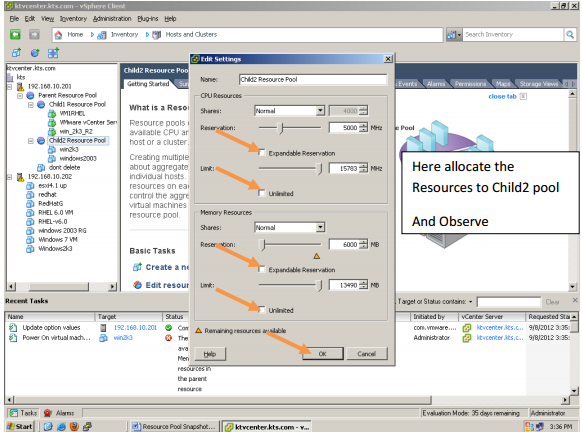Click the Hosts and Clusters icon
The width and height of the screenshot is (582, 432).
pos(157,35)
